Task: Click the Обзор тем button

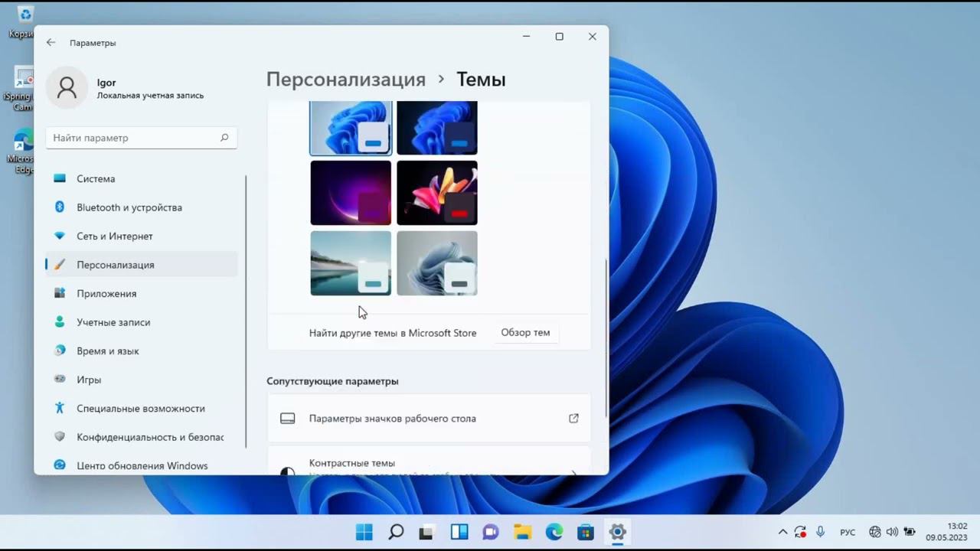Action: [525, 333]
